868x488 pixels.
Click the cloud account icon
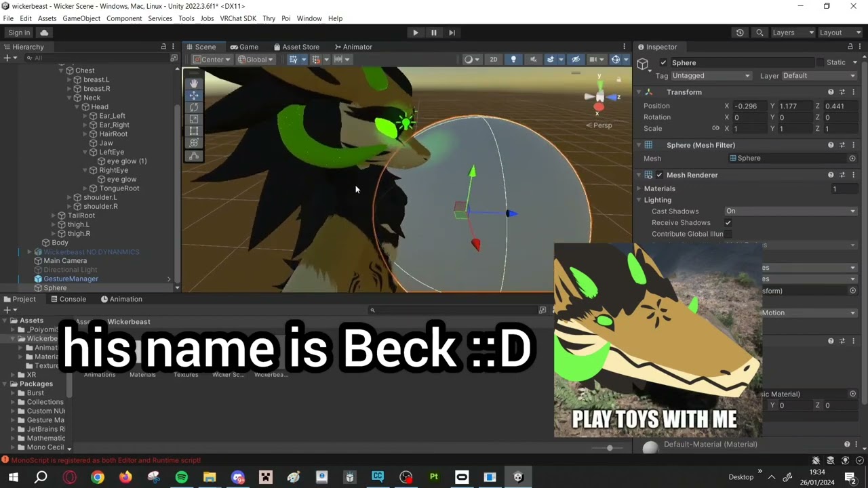point(44,33)
